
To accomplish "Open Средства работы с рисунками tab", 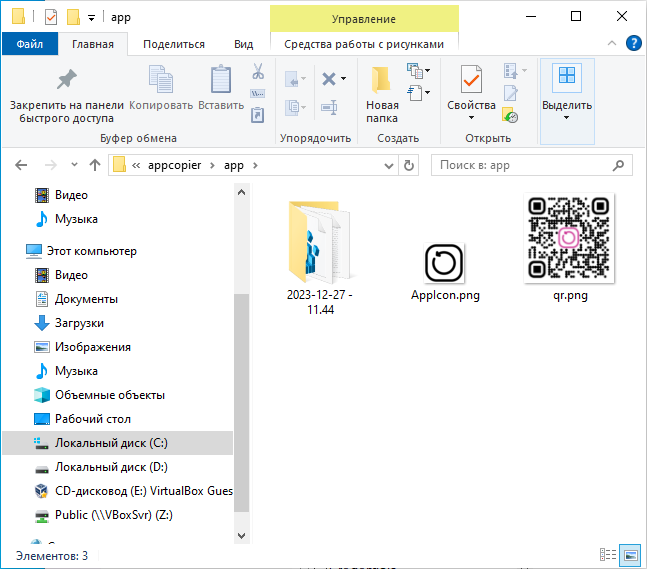I will click(x=364, y=44).
